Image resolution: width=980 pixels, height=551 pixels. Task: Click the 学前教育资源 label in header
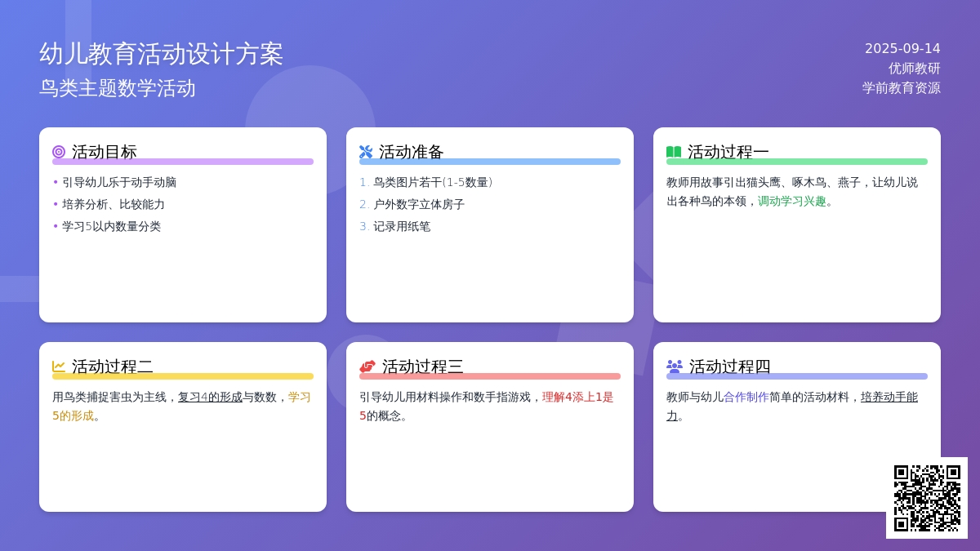tap(901, 88)
